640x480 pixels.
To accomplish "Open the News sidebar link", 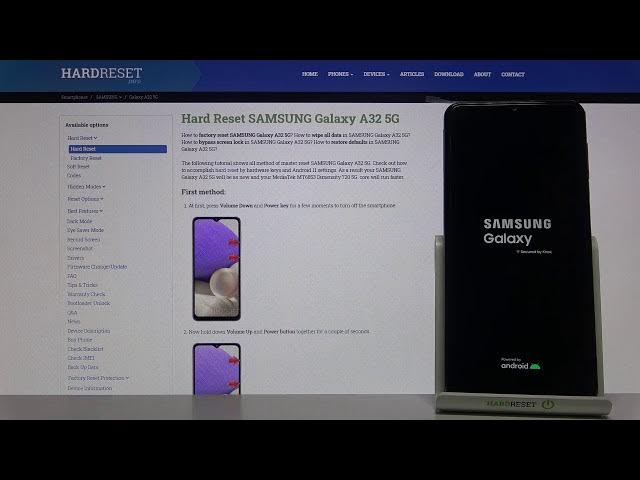I will [73, 321].
